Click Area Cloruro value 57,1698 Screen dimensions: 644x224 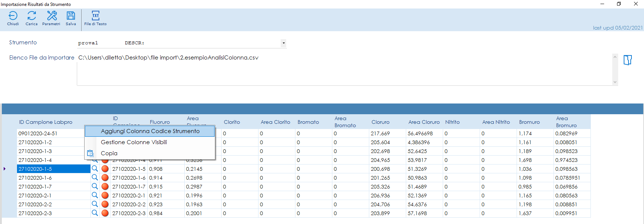(x=424, y=213)
